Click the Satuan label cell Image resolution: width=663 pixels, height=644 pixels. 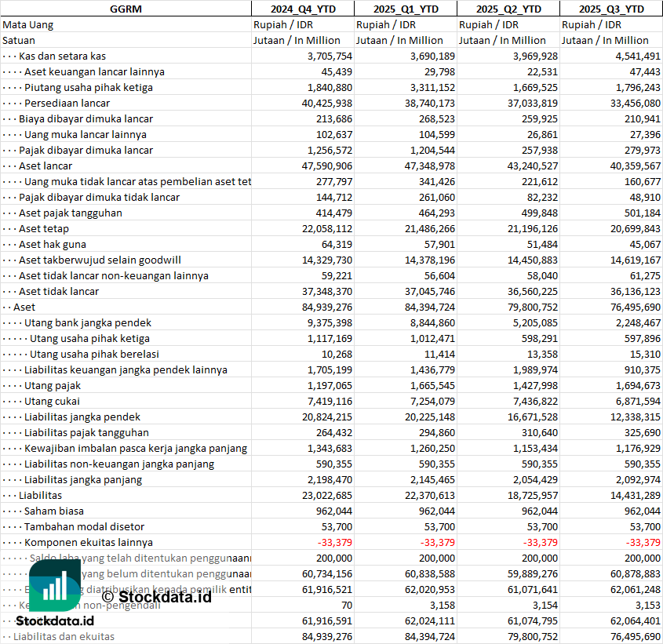[x=19, y=40]
